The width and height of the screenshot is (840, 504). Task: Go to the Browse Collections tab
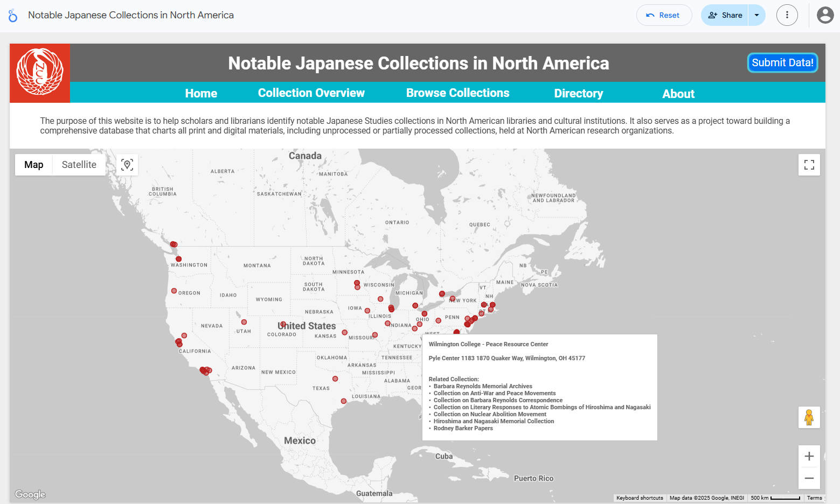click(x=457, y=93)
